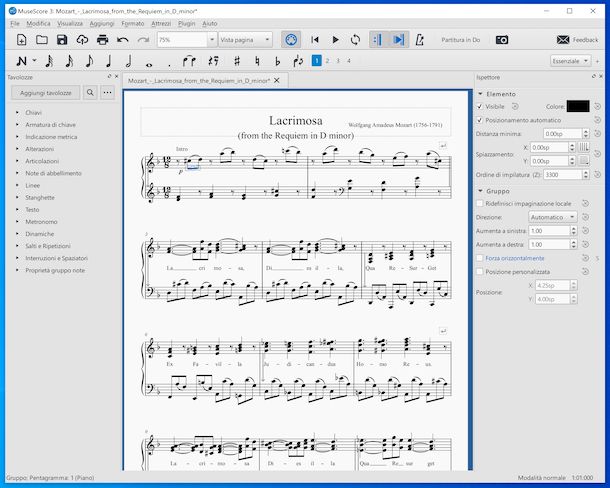Image resolution: width=610 pixels, height=488 pixels.
Task: Search palettes with magnifier button
Action: pos(90,93)
